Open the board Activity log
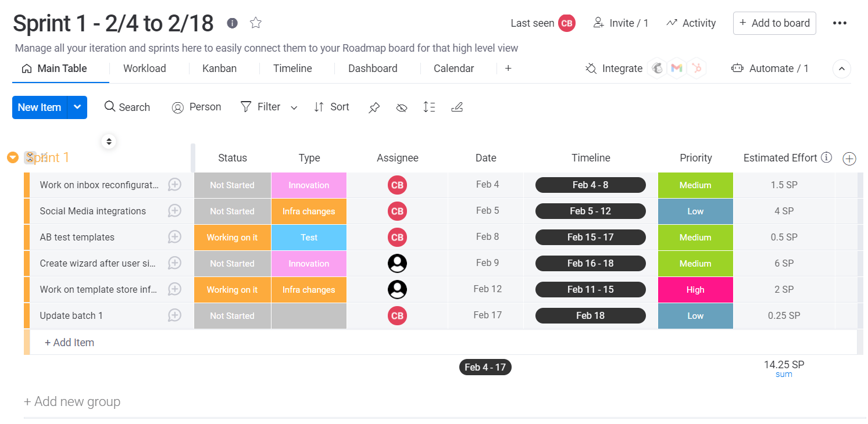Image resolution: width=868 pixels, height=424 pixels. pyautogui.click(x=691, y=23)
